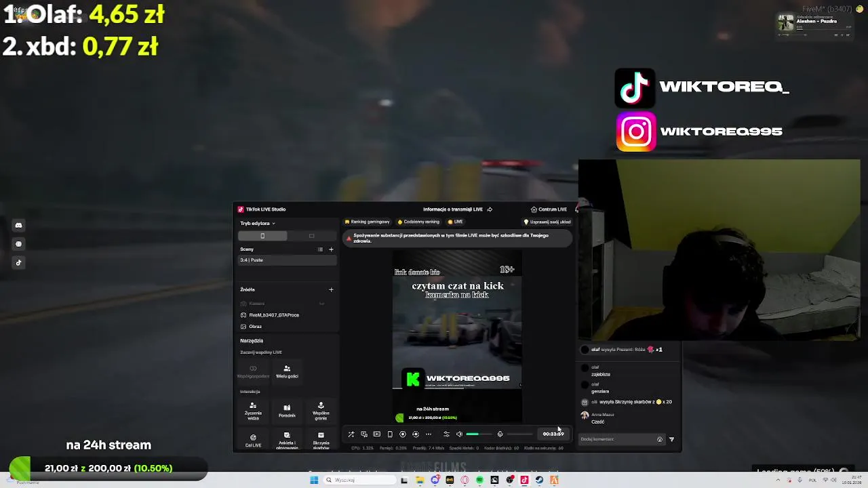Image resolution: width=868 pixels, height=488 pixels.
Task: Open the Poradnik tool
Action: tap(287, 411)
